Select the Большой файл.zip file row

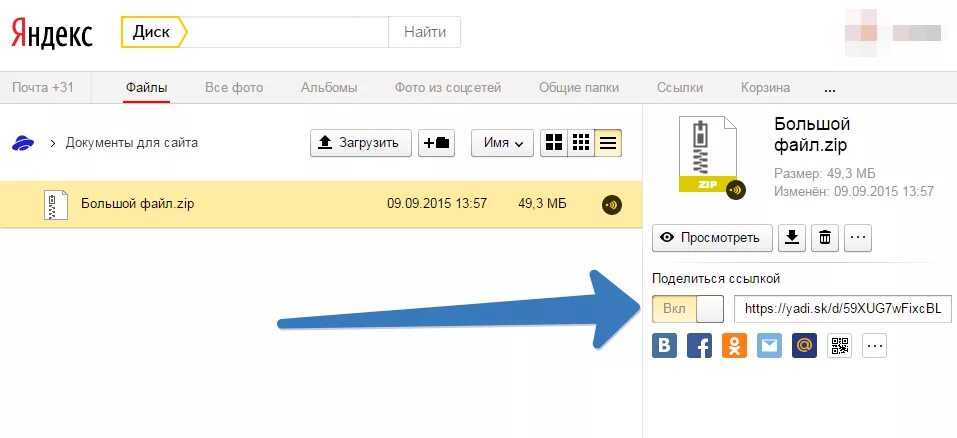pos(321,204)
